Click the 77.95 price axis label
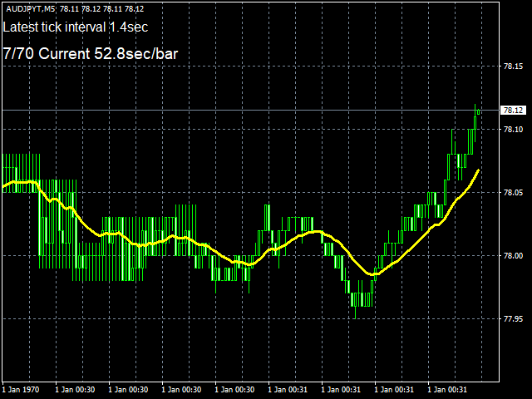Image resolution: width=532 pixels, height=399 pixels. tap(513, 318)
